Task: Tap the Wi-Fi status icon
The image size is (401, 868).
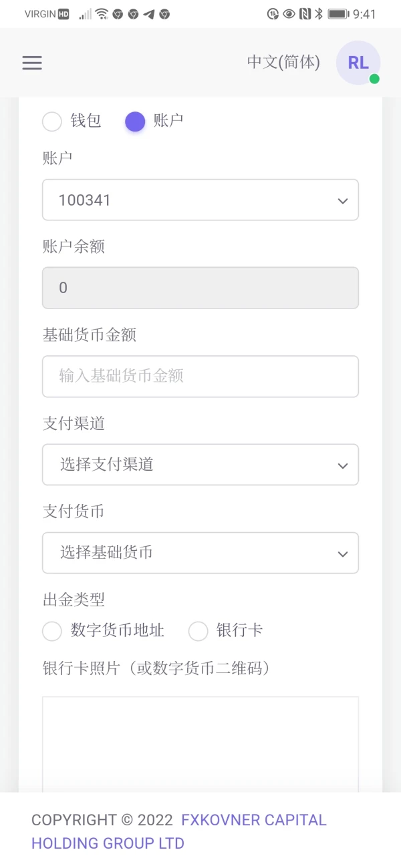Action: click(x=102, y=14)
